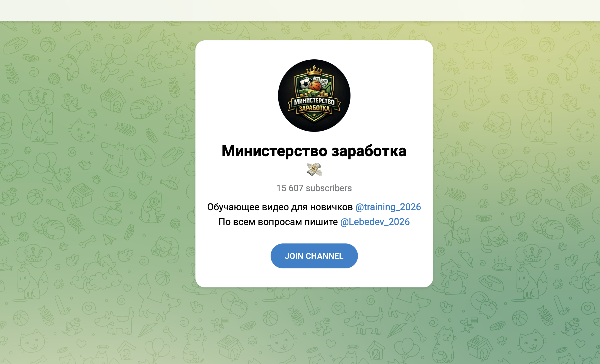Image resolution: width=600 pixels, height=364 pixels.
Task: Click the soccer ball in the logo
Action: click(x=306, y=83)
